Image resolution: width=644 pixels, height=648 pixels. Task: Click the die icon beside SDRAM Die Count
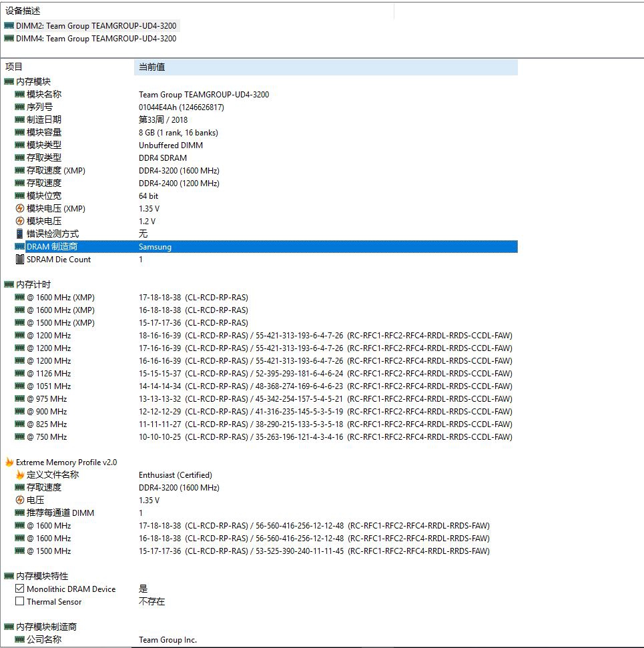pyautogui.click(x=19, y=259)
